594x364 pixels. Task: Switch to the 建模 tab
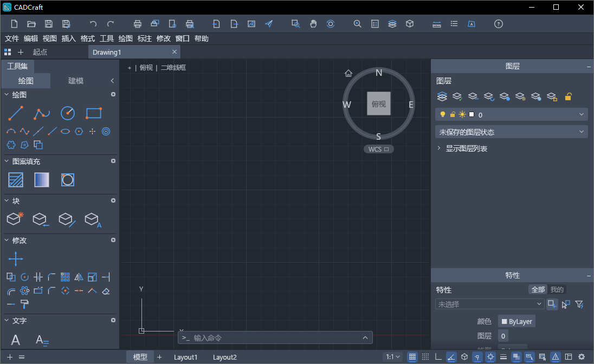pyautogui.click(x=76, y=81)
